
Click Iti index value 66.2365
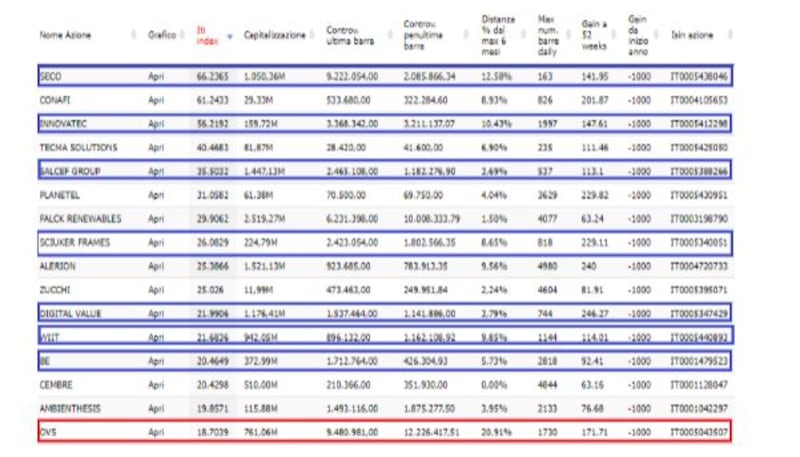click(213, 77)
